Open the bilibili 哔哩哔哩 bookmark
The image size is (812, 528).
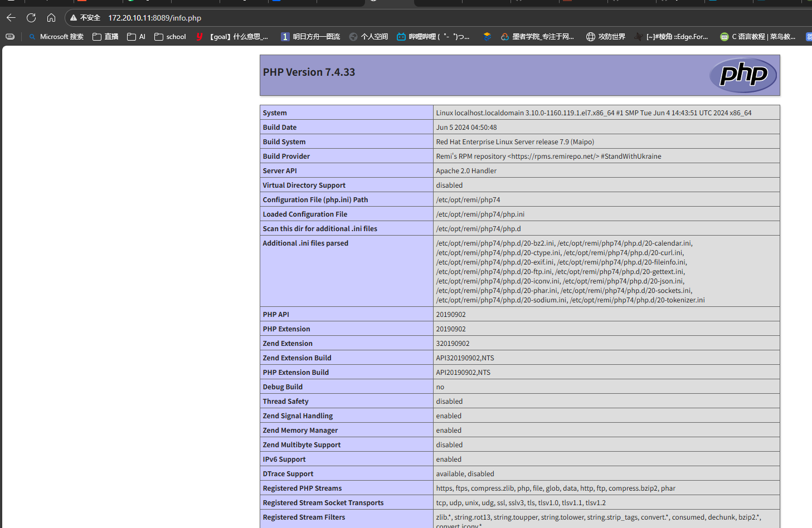click(433, 37)
